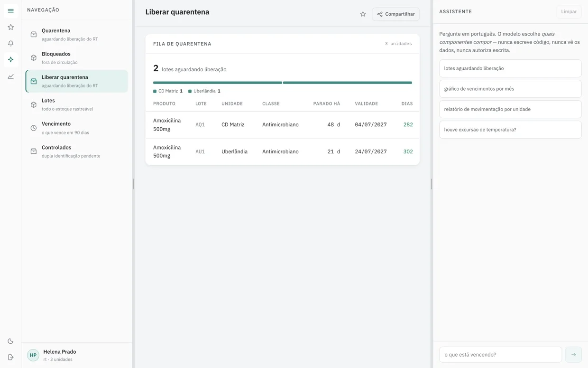Open the line chart analytics icon

point(10,76)
